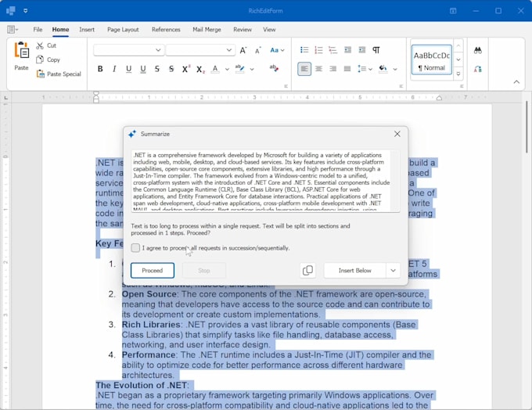Image resolution: width=532 pixels, height=410 pixels.
Task: Toggle Bold formatting
Action: pyautogui.click(x=100, y=69)
